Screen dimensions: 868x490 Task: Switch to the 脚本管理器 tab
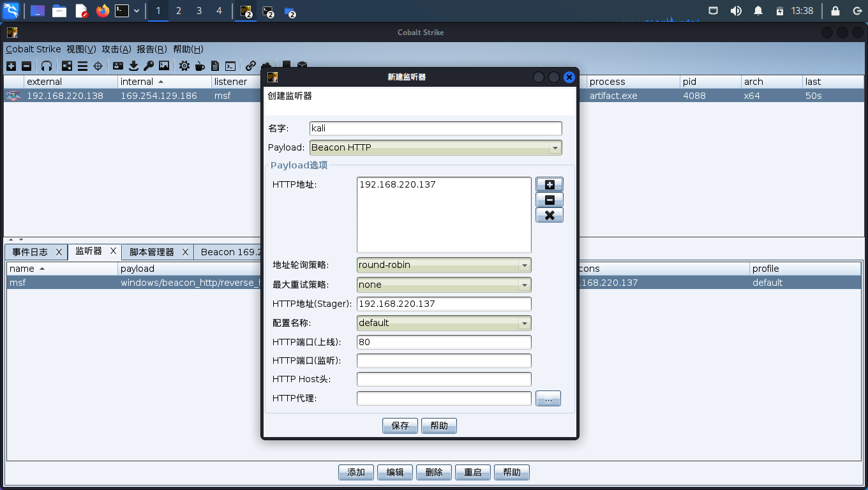coord(151,252)
